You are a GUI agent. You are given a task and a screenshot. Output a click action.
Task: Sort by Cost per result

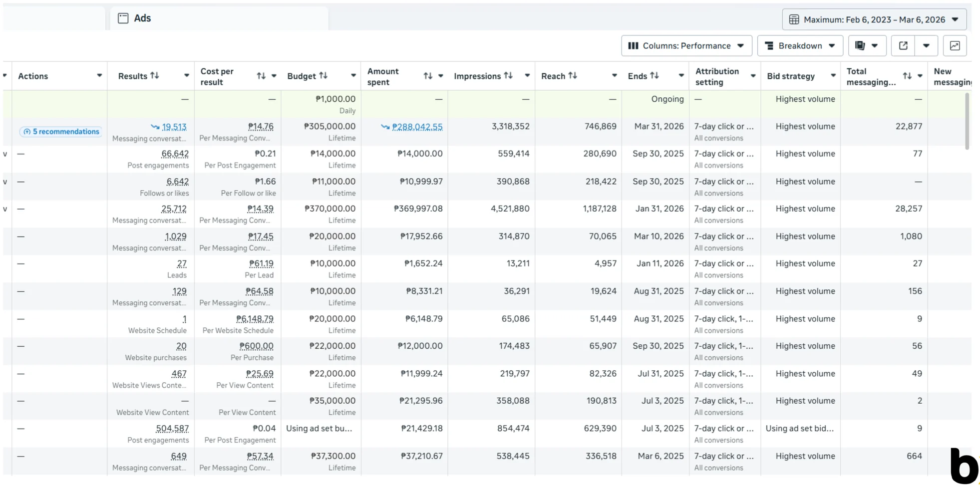click(x=261, y=76)
